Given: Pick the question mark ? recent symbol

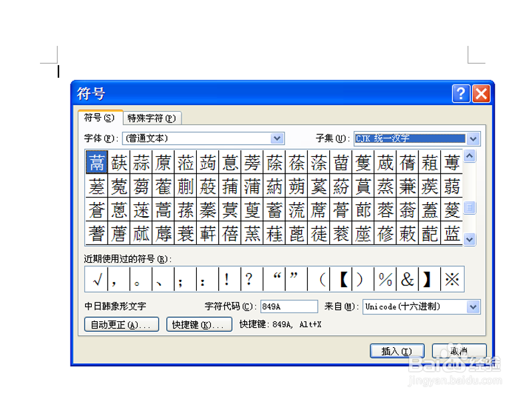Looking at the screenshot, I should pos(252,279).
